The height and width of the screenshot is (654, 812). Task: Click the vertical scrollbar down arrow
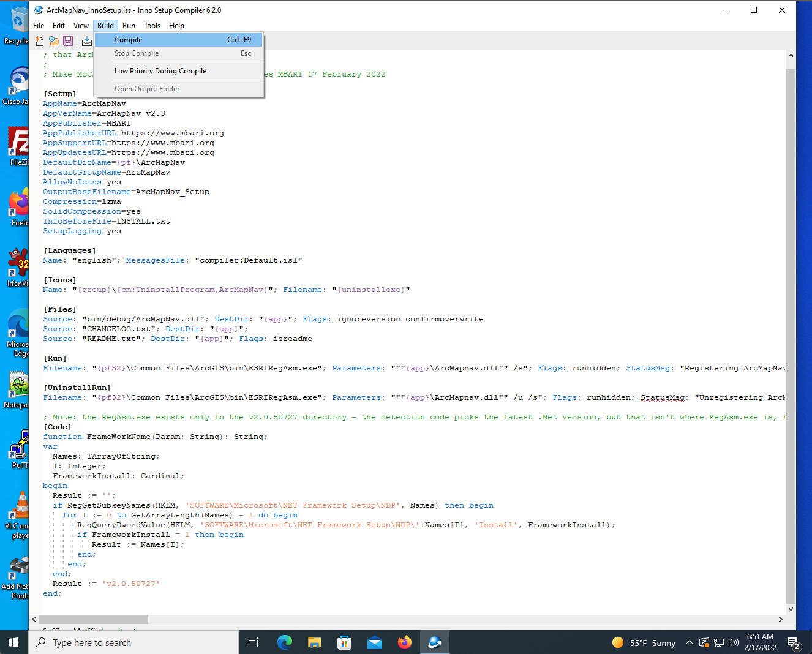coord(791,609)
